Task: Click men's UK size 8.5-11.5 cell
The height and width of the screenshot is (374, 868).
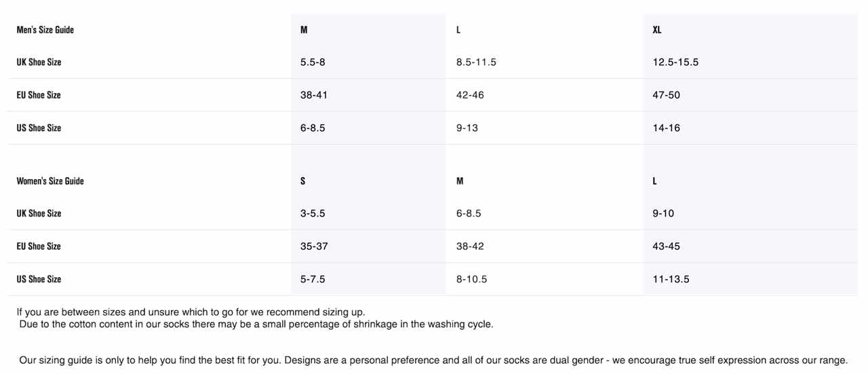Action: pos(476,62)
